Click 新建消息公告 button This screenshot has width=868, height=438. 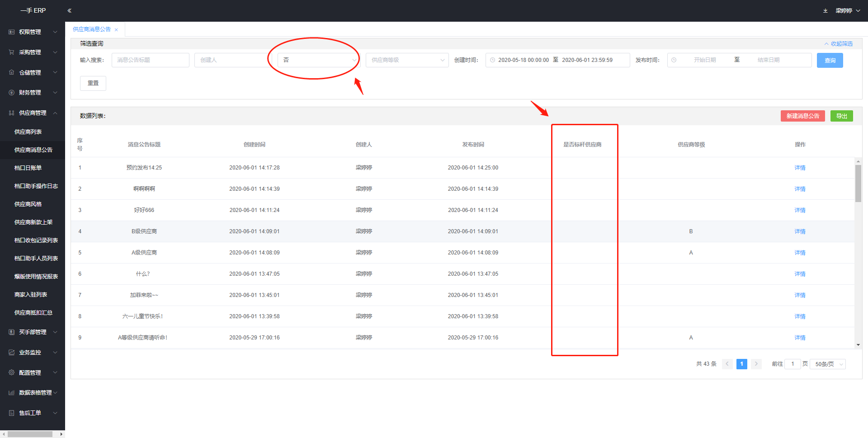(802, 116)
